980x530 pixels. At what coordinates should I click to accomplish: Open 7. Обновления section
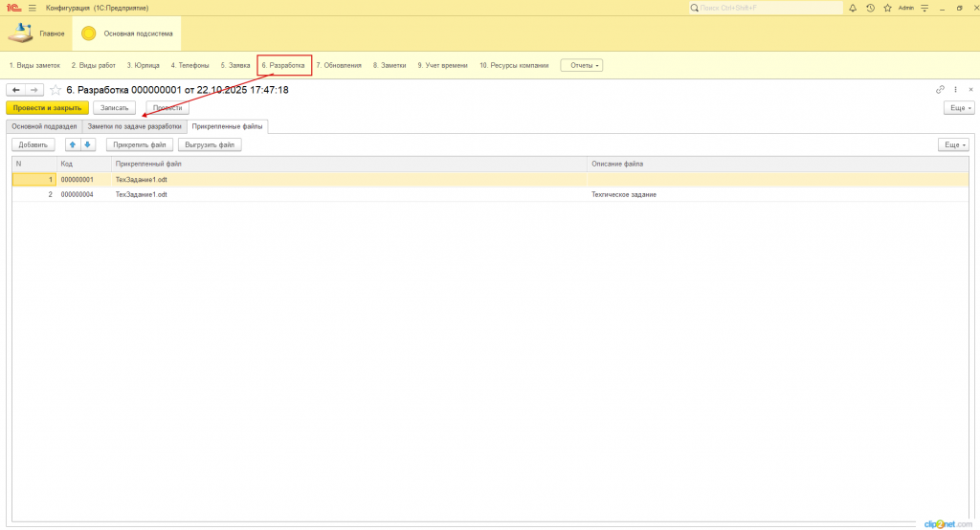click(x=339, y=66)
